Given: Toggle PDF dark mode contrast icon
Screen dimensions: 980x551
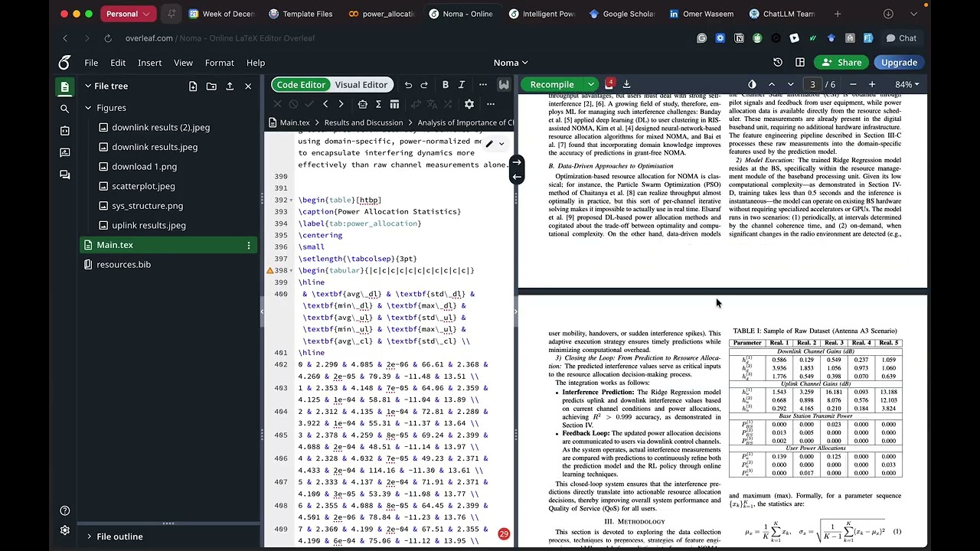Looking at the screenshot, I should [752, 84].
